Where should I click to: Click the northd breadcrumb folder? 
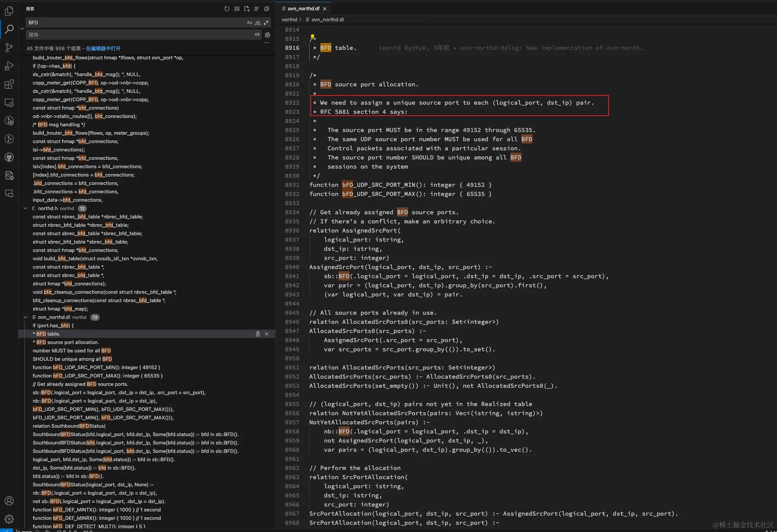[x=289, y=19]
